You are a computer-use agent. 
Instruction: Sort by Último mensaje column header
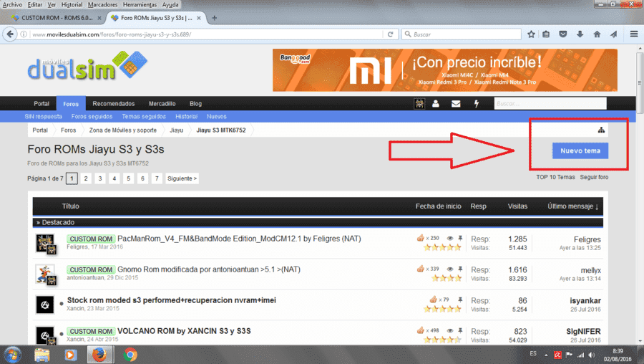pyautogui.click(x=572, y=206)
